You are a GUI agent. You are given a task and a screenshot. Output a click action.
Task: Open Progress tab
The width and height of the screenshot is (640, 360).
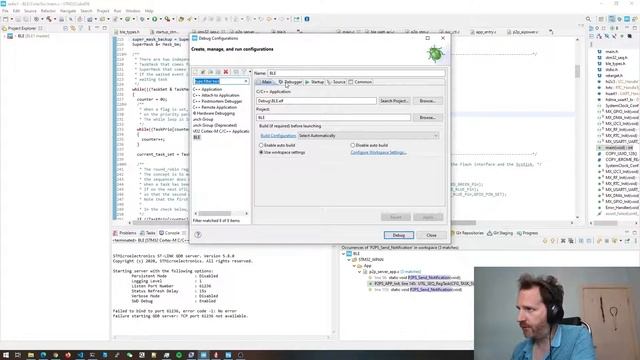(x=527, y=233)
